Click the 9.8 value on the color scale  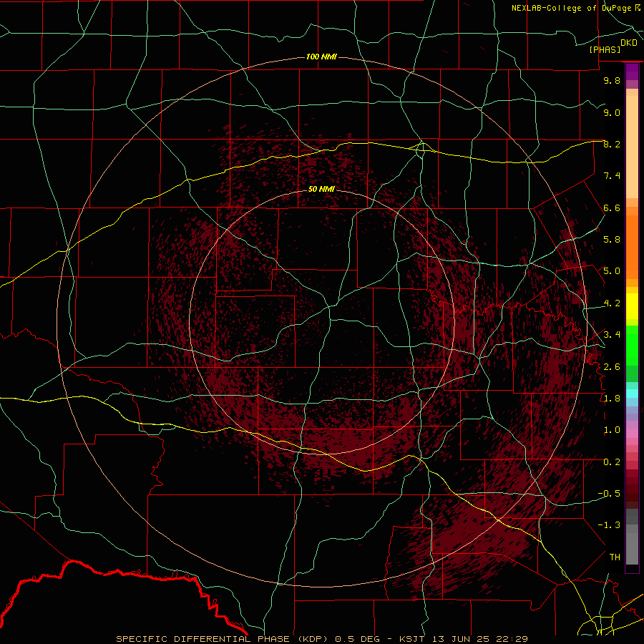click(x=612, y=80)
